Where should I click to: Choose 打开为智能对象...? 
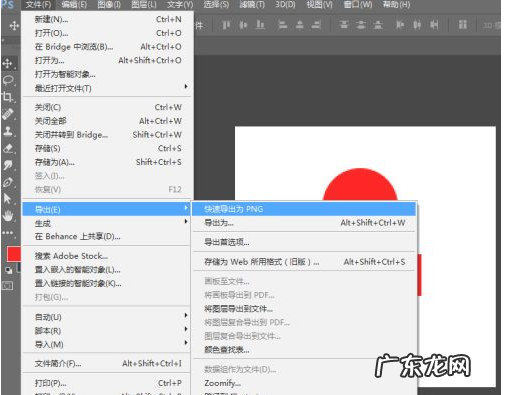(x=108, y=74)
